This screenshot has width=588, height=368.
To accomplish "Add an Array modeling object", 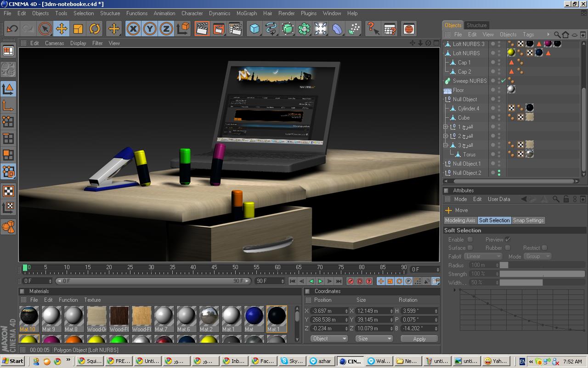I will (304, 29).
